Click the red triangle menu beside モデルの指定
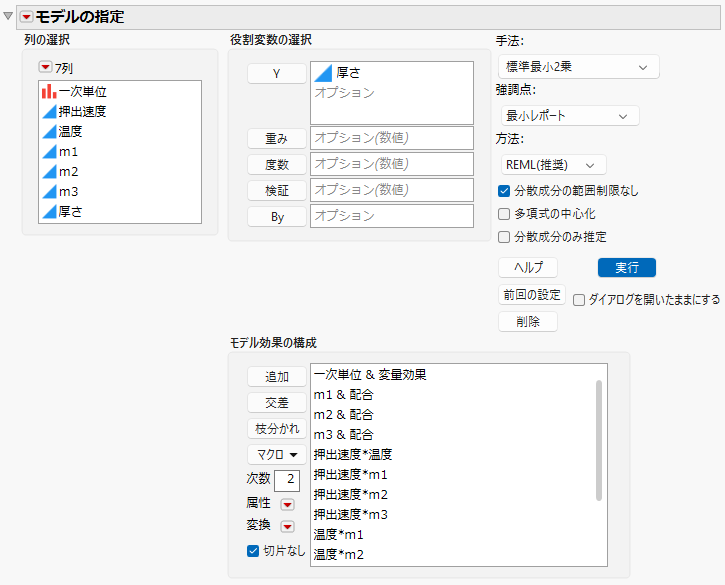725x585 pixels. tap(26, 17)
